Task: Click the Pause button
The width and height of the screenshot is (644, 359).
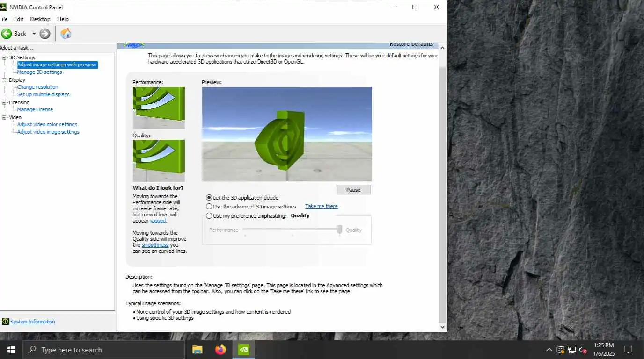Action: click(x=353, y=190)
